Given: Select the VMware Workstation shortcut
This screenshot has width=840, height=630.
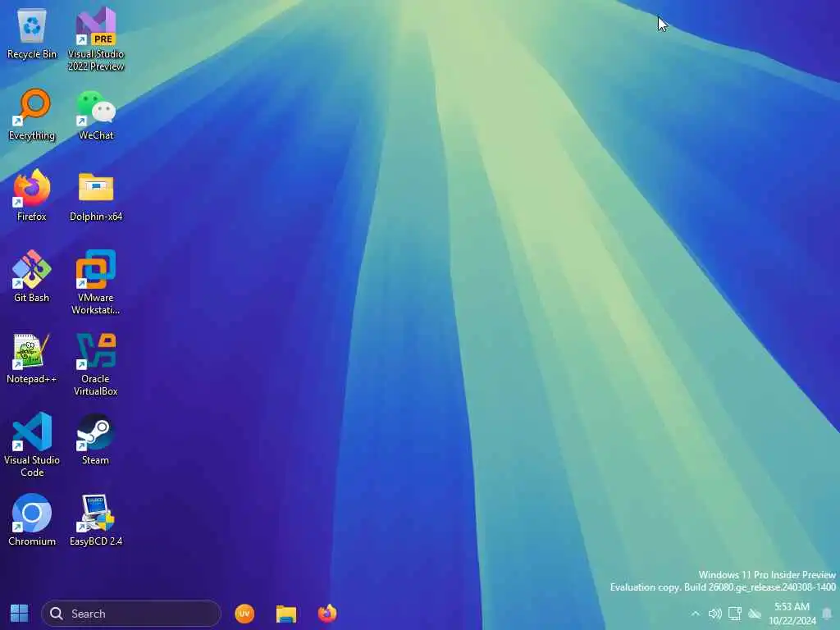Looking at the screenshot, I should coord(96,282).
